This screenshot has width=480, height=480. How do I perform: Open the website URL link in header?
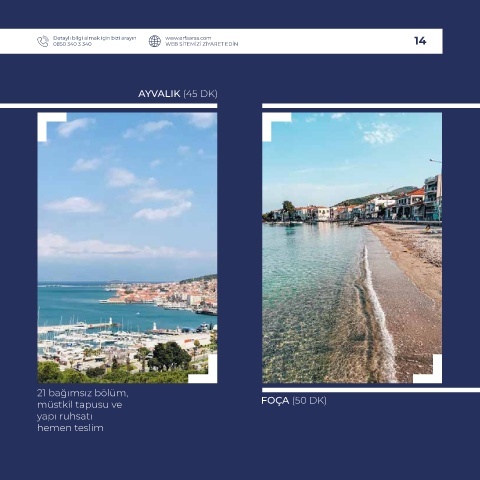pos(188,38)
